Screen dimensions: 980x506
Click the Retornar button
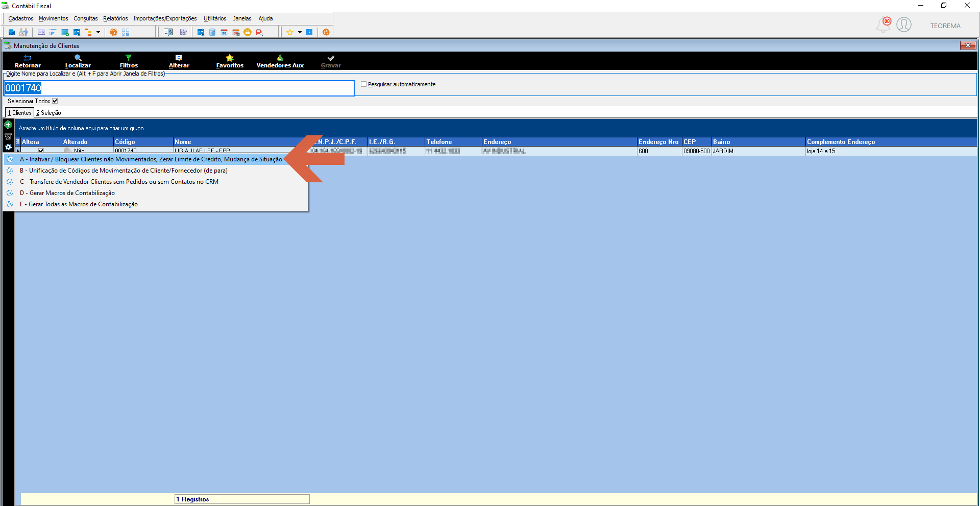click(x=28, y=61)
